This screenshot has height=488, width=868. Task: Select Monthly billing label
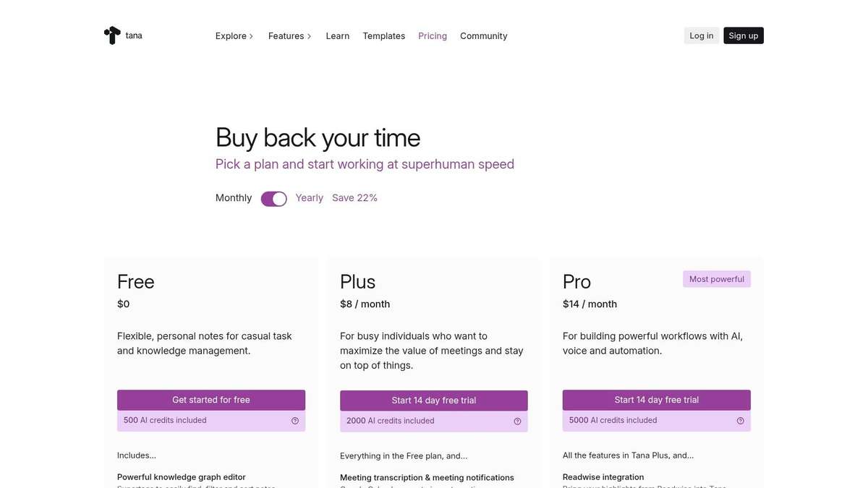(234, 198)
